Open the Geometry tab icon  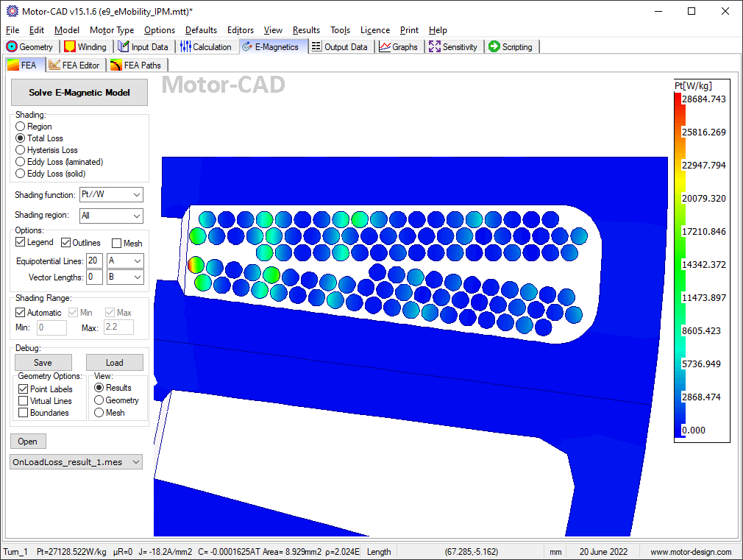click(x=12, y=47)
